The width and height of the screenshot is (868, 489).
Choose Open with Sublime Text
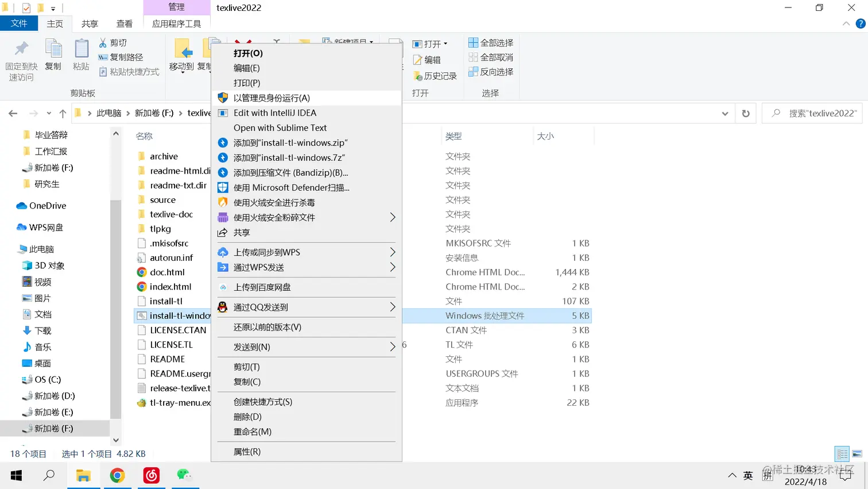pyautogui.click(x=307, y=128)
